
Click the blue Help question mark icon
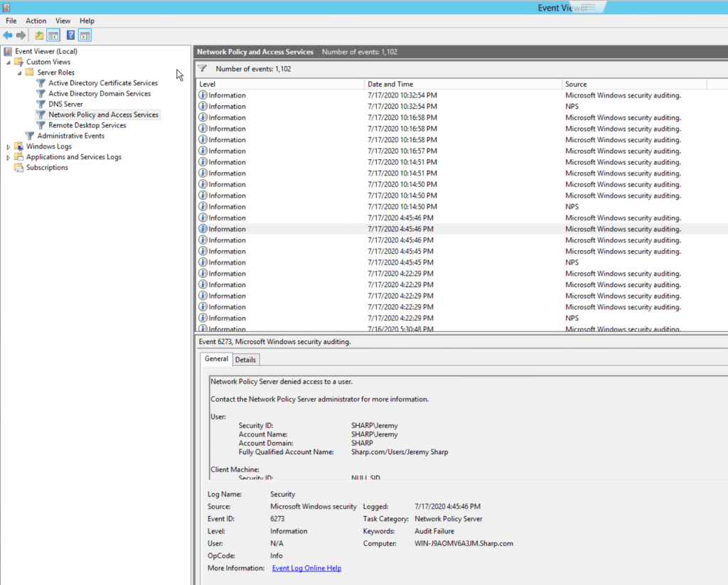click(70, 35)
